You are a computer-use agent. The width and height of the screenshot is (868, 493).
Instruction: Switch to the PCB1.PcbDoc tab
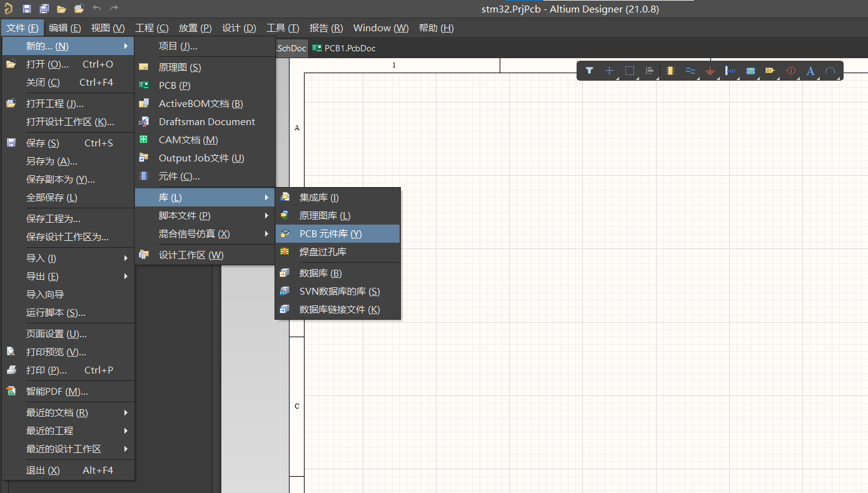click(345, 48)
